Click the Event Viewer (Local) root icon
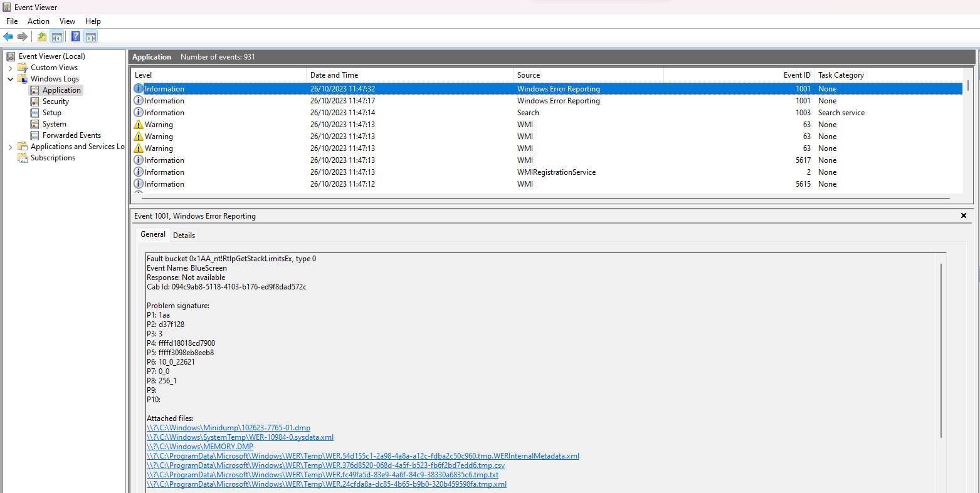The width and height of the screenshot is (980, 493). [x=10, y=56]
